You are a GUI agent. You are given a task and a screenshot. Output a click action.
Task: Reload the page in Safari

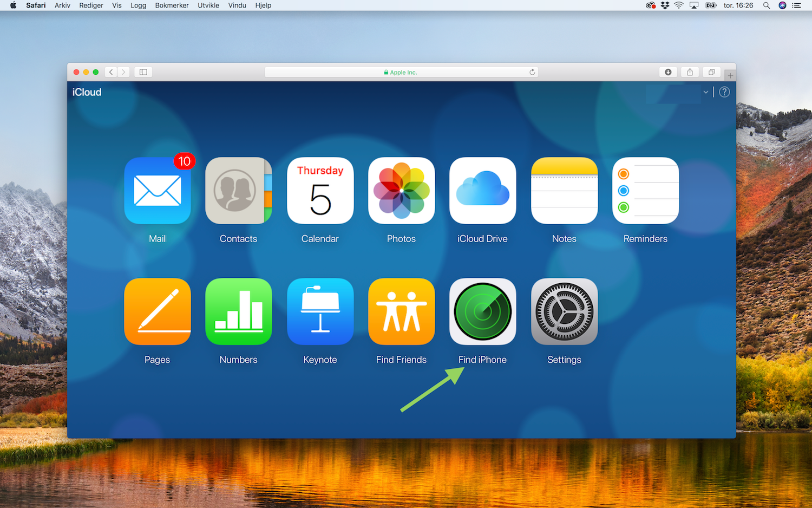click(x=532, y=72)
